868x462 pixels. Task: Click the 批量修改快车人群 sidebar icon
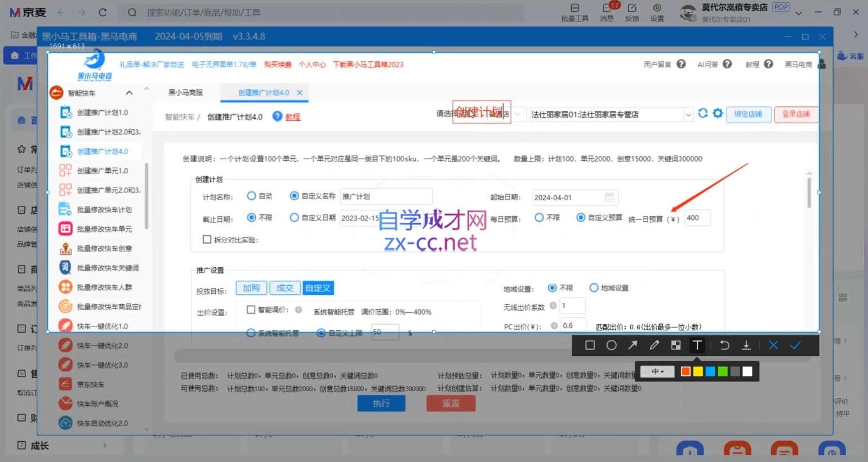(x=65, y=287)
